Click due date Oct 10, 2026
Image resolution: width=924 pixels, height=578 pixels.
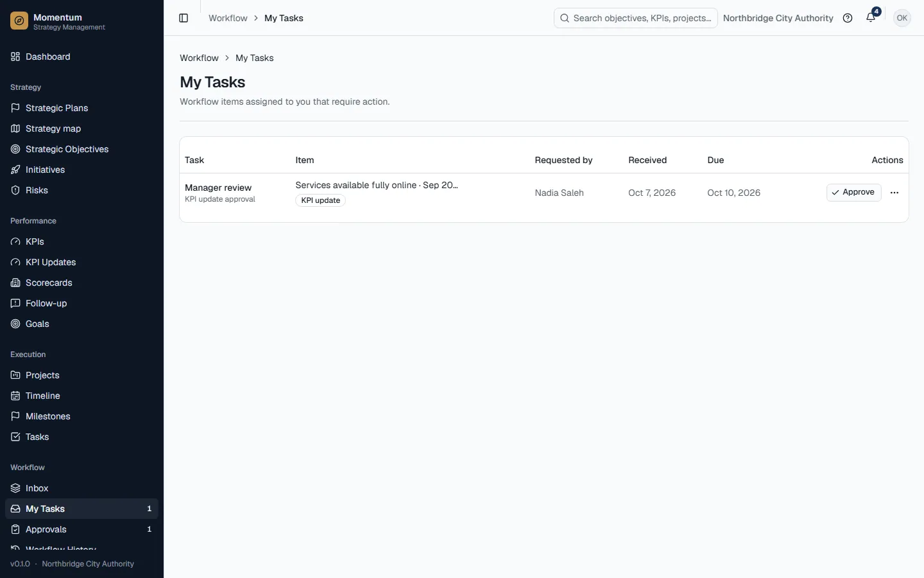coord(733,193)
